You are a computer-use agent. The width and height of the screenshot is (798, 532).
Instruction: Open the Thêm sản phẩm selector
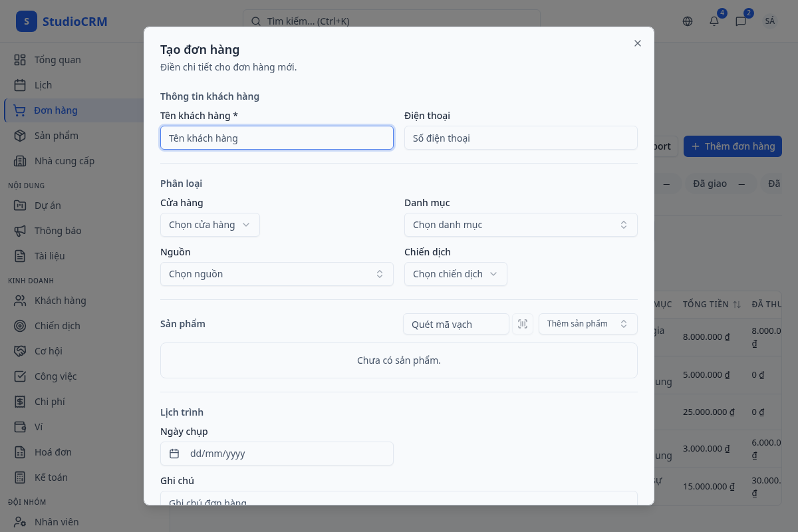(x=588, y=324)
